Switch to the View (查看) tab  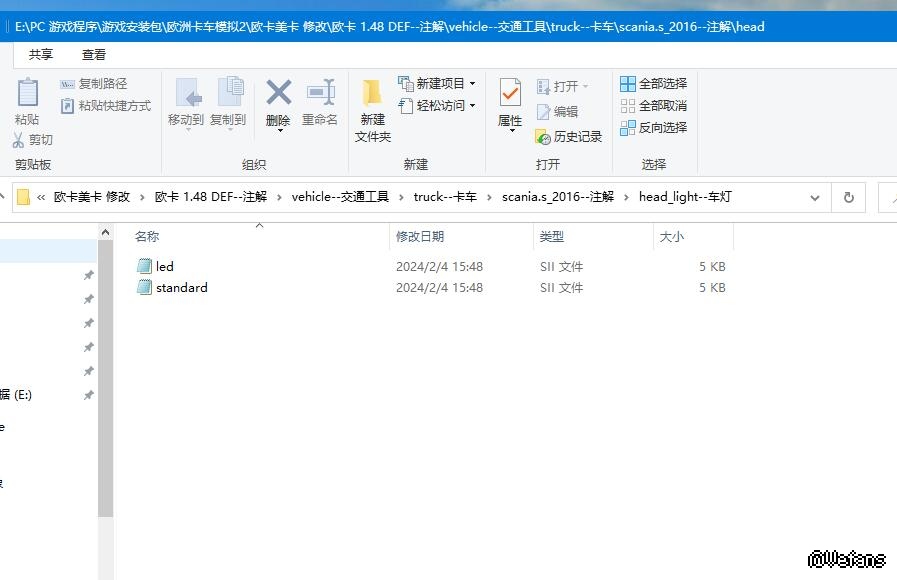pyautogui.click(x=94, y=55)
